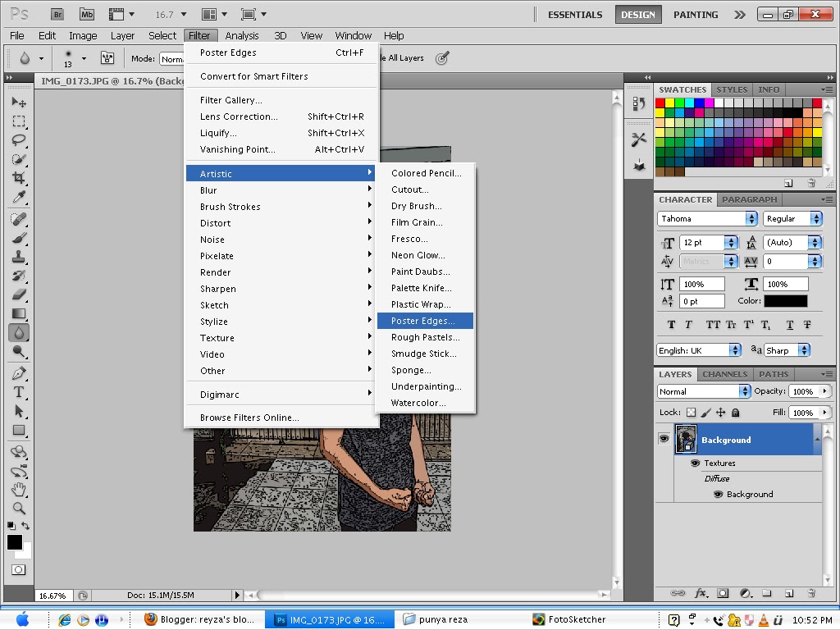The height and width of the screenshot is (630, 840).
Task: Launch Adobe Bridge from the top bar
Action: tap(58, 15)
